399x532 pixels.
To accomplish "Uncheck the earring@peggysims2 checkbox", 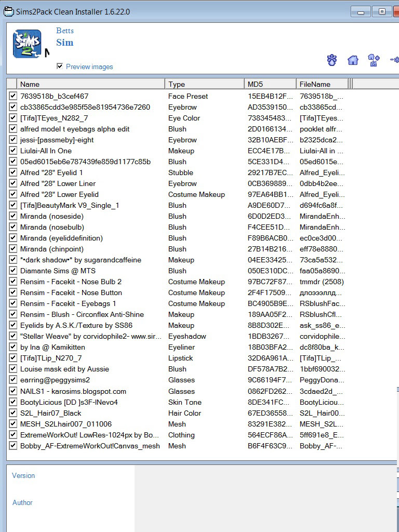I will pyautogui.click(x=13, y=380).
